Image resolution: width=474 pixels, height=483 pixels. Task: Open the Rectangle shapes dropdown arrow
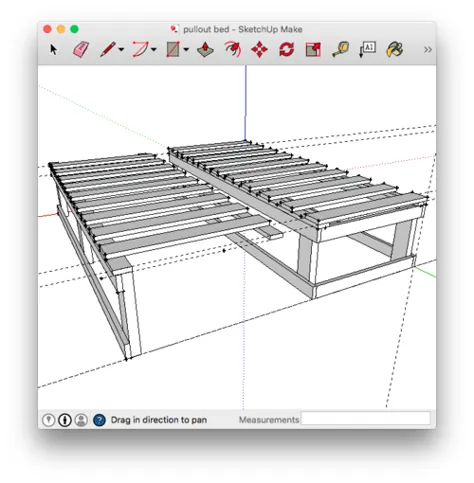point(186,50)
